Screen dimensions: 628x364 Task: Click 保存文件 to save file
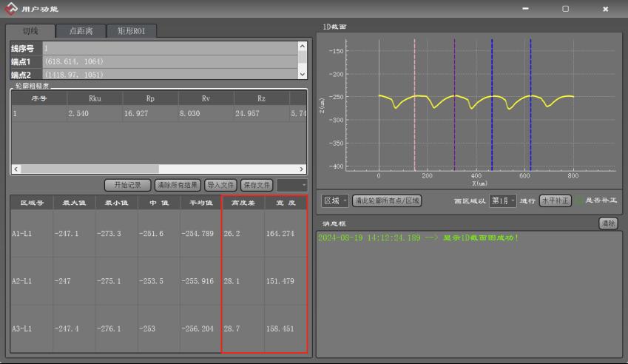click(256, 185)
